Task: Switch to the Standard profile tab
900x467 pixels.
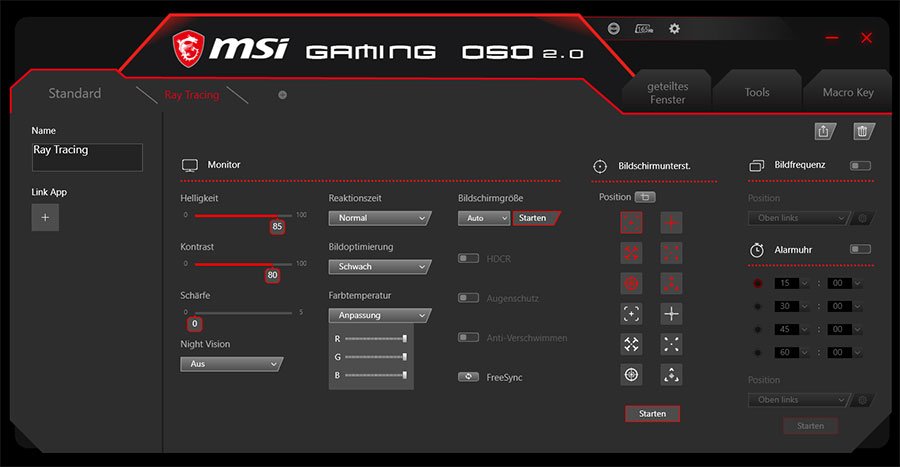Action: pos(75,94)
